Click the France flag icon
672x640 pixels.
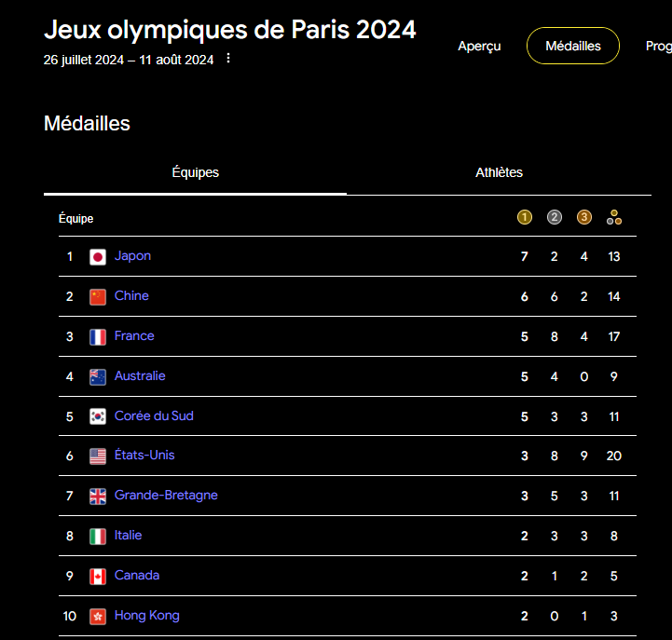[x=98, y=337]
